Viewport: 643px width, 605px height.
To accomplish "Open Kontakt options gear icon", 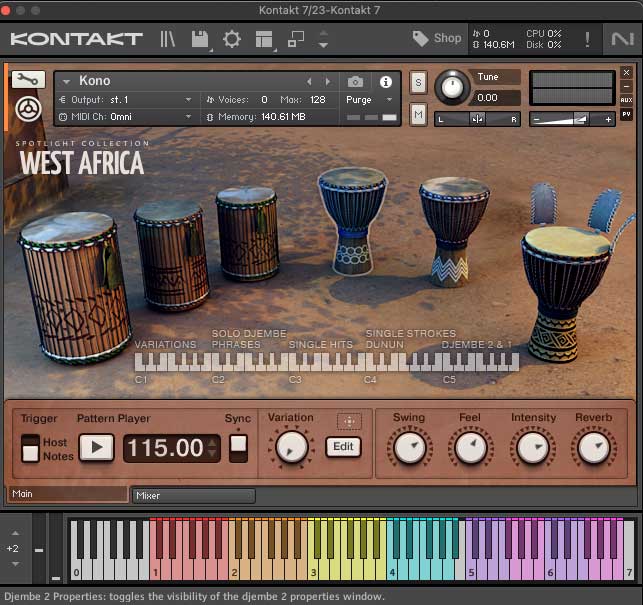I will [x=232, y=39].
